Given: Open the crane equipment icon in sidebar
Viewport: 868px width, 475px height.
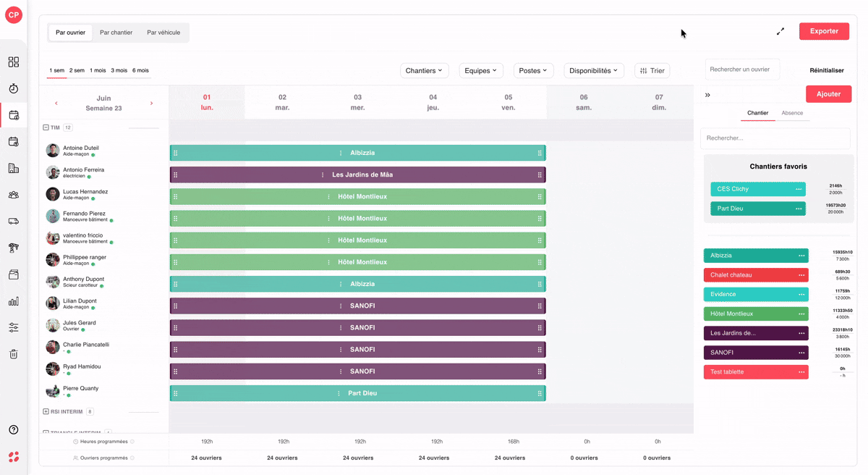Looking at the screenshot, I should coord(14,248).
